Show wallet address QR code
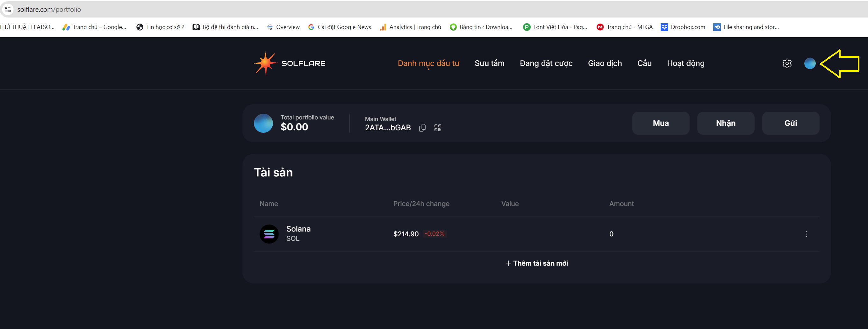Image resolution: width=868 pixels, height=329 pixels. 438,128
